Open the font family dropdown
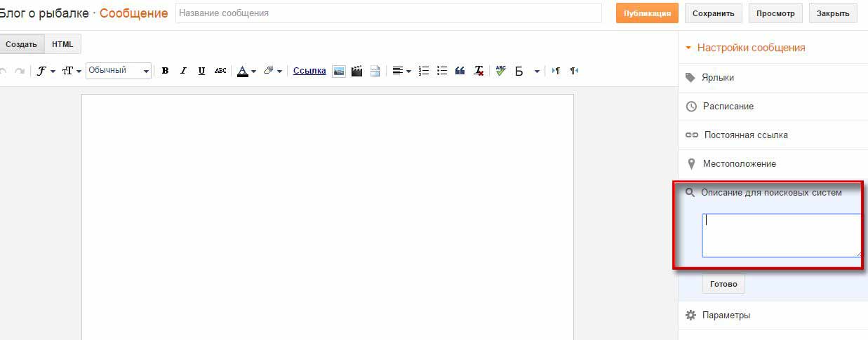Image resolution: width=868 pixels, height=340 pixels. coord(46,71)
